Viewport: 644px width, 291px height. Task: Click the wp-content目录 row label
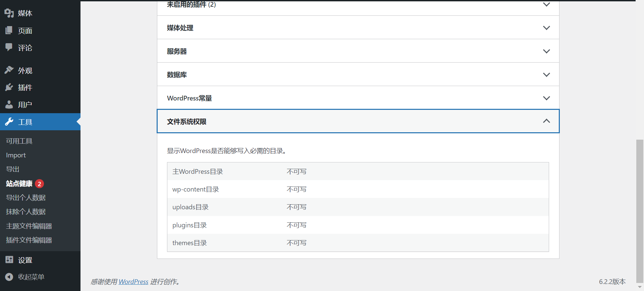pos(196,189)
